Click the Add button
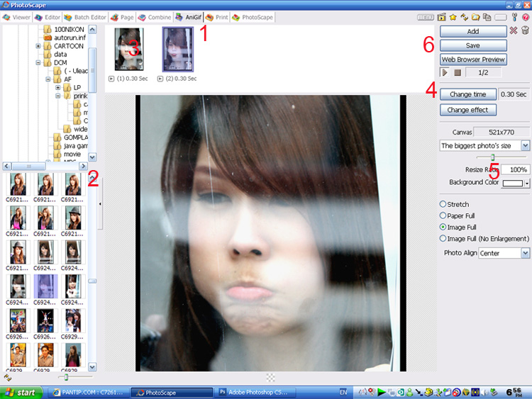This screenshot has width=532, height=399. coord(473,31)
